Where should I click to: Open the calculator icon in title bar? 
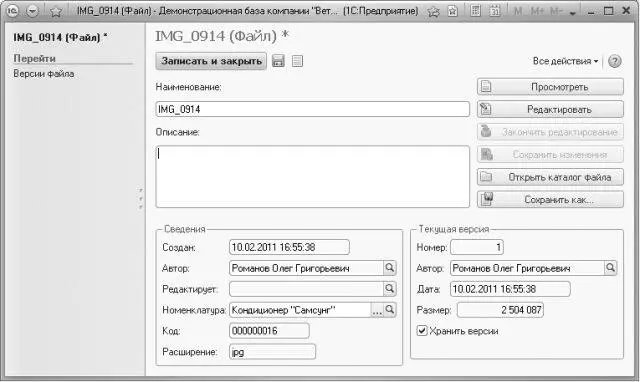475,11
